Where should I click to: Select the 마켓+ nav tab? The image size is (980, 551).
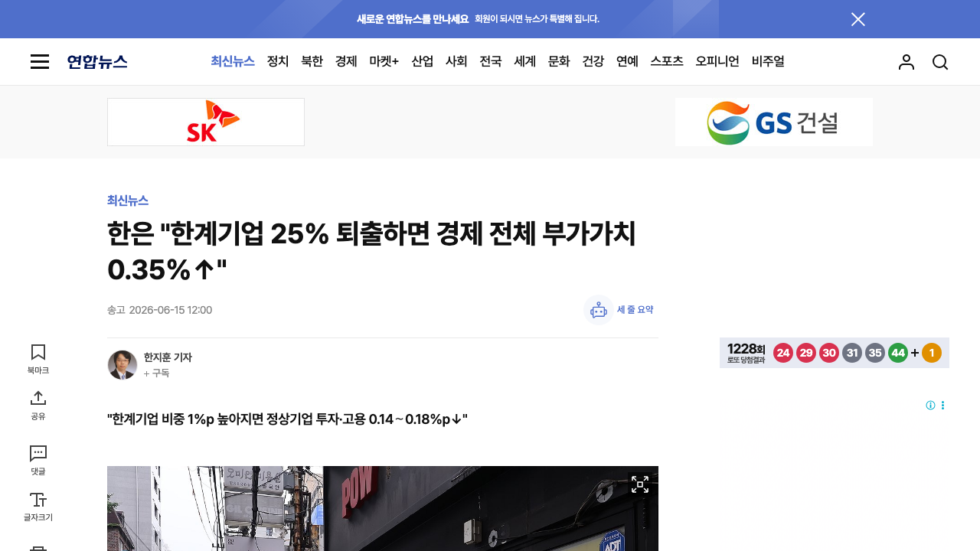pyautogui.click(x=384, y=62)
